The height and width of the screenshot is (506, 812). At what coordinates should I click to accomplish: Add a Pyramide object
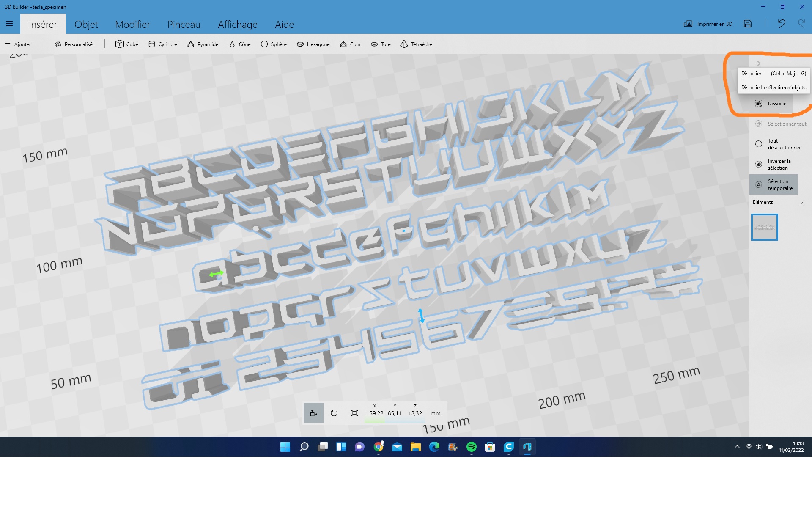(x=203, y=44)
